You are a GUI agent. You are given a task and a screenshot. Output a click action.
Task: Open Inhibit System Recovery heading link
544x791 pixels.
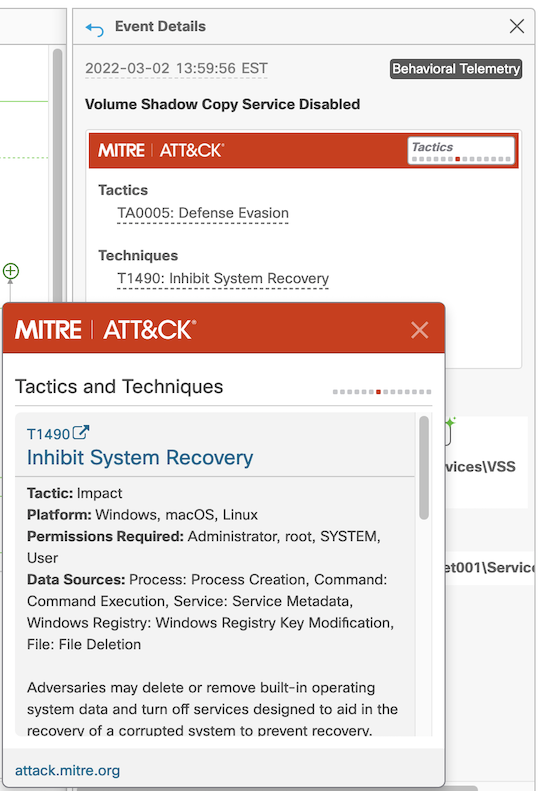(140, 458)
